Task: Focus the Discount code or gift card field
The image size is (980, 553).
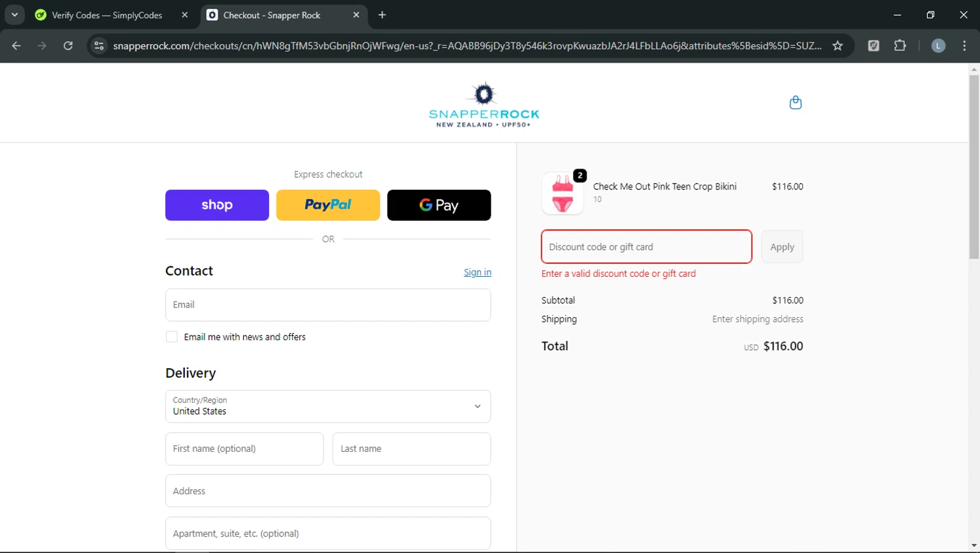Action: (x=647, y=247)
